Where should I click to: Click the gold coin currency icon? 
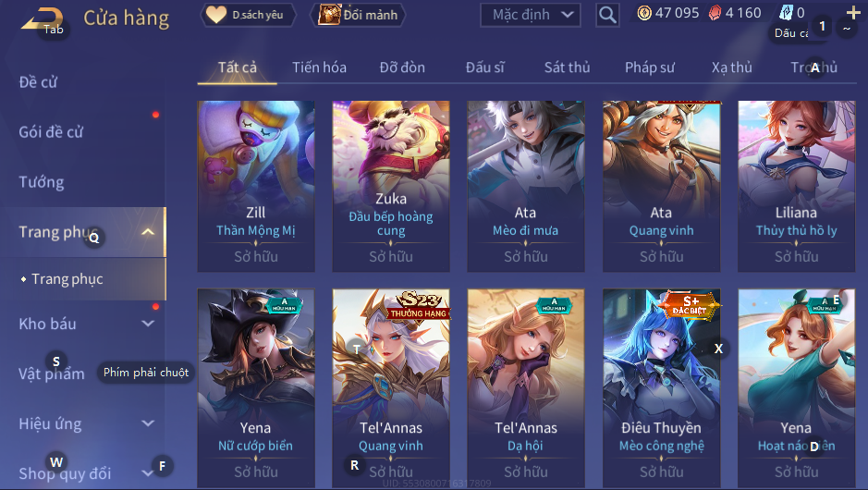[644, 13]
